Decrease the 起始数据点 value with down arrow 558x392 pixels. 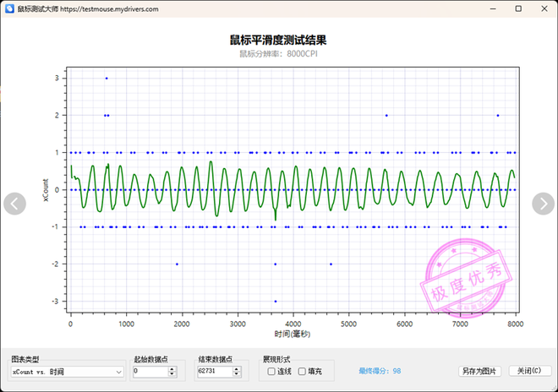[172, 373]
